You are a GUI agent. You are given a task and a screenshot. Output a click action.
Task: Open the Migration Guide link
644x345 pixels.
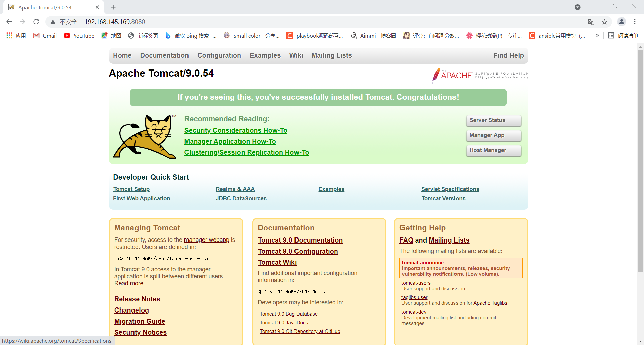coord(140,321)
